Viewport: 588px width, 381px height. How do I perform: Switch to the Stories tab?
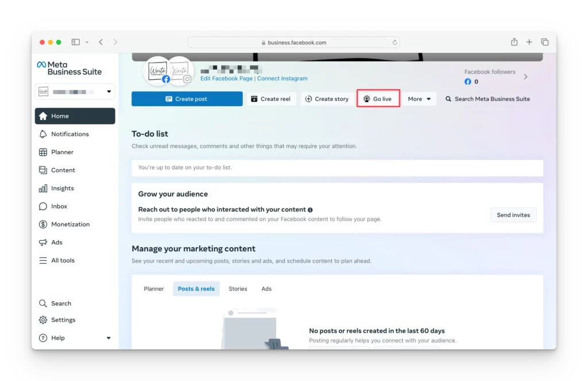[x=238, y=288]
